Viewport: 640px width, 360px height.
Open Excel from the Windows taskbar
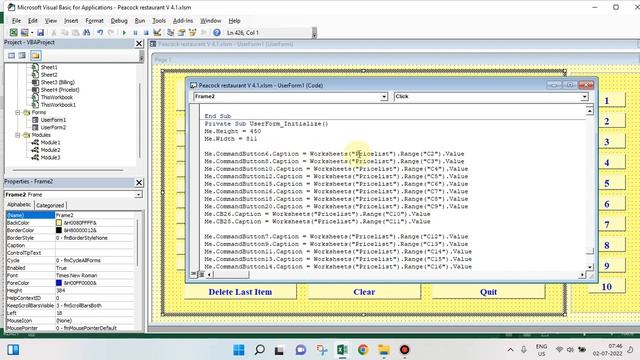(x=342, y=350)
